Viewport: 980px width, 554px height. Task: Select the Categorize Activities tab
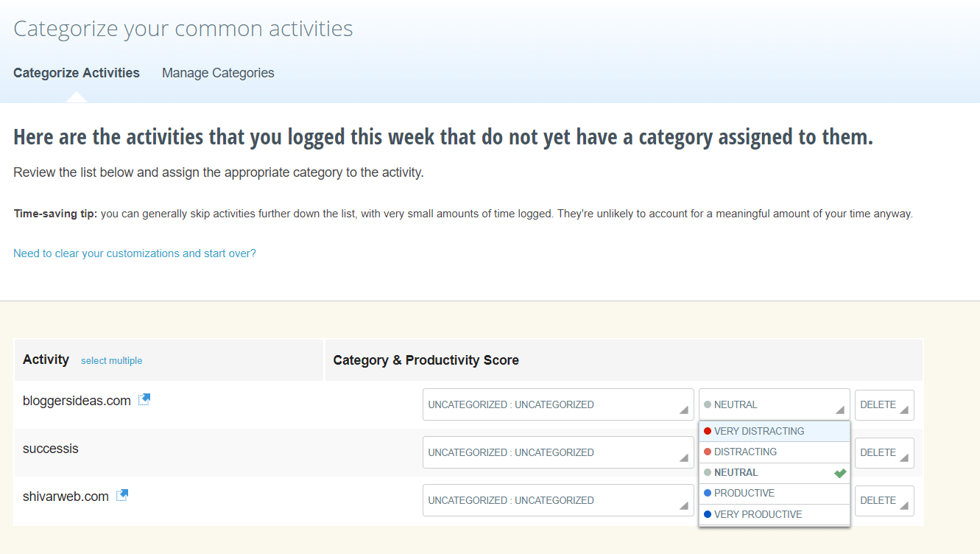coord(76,72)
